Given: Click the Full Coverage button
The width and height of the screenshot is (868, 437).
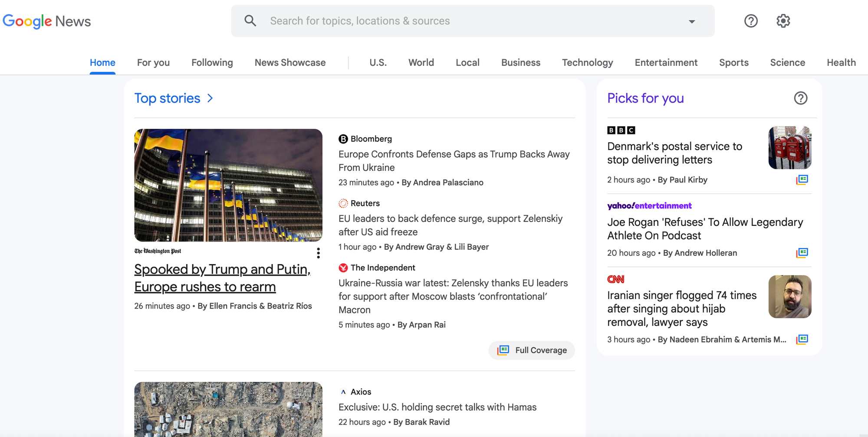Looking at the screenshot, I should pyautogui.click(x=532, y=350).
